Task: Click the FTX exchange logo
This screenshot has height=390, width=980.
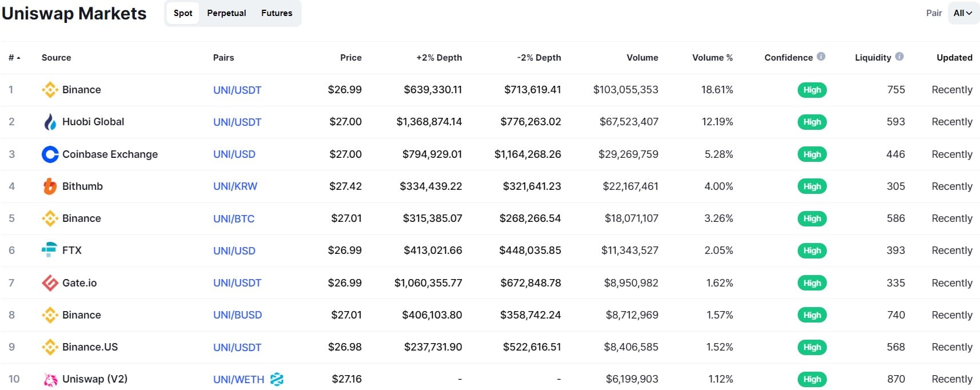Action: [x=50, y=250]
